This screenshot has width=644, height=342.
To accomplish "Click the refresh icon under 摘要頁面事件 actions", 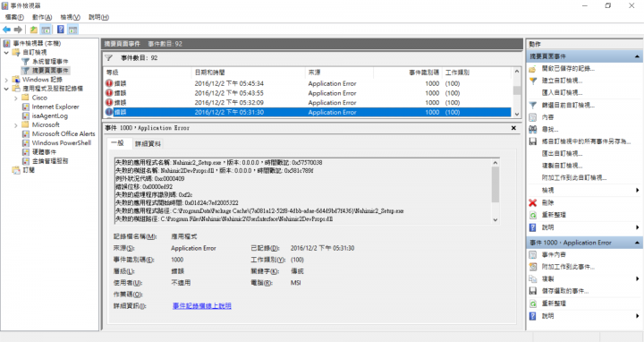I will tap(533, 215).
